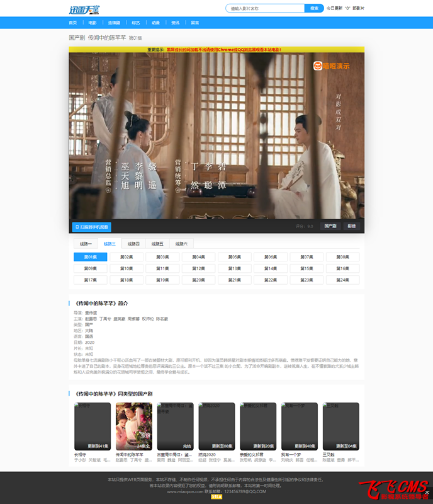Play episode 第02集
The width and height of the screenshot is (433, 504).
tap(126, 257)
